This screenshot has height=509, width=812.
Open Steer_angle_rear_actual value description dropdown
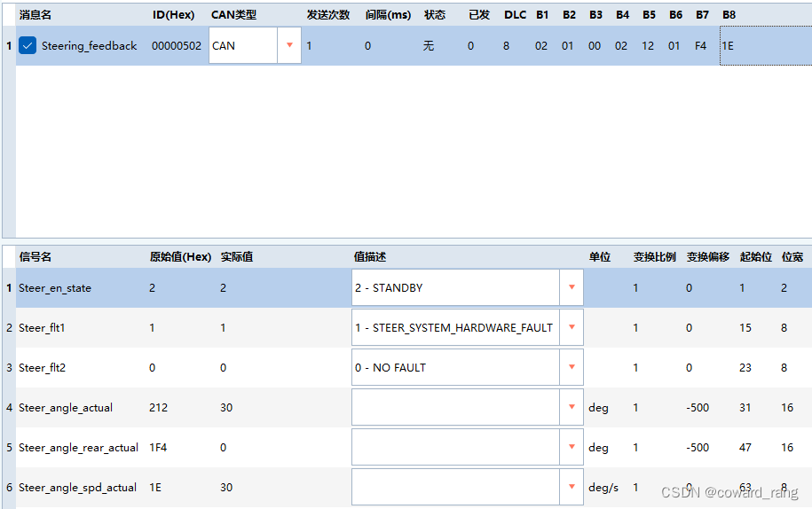coord(572,447)
